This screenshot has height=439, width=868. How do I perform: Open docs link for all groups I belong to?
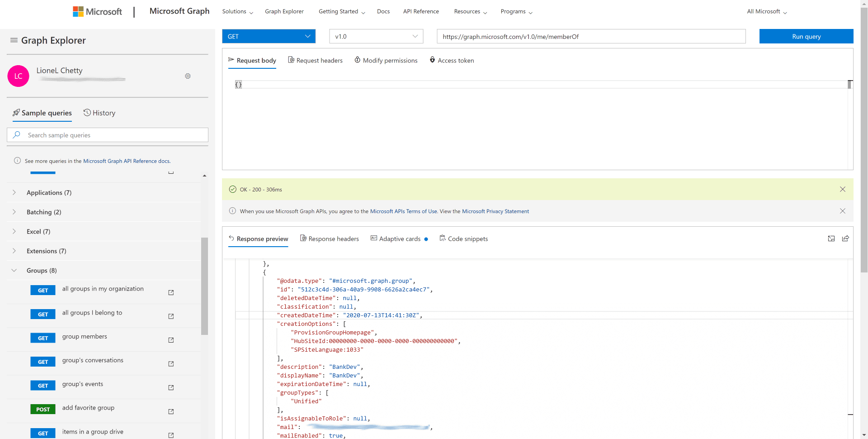click(x=171, y=316)
